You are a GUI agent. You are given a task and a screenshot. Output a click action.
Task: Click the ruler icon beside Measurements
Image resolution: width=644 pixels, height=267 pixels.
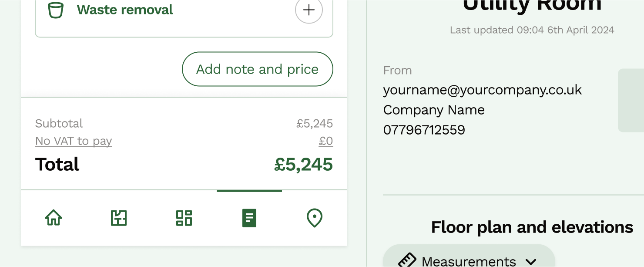(407, 261)
